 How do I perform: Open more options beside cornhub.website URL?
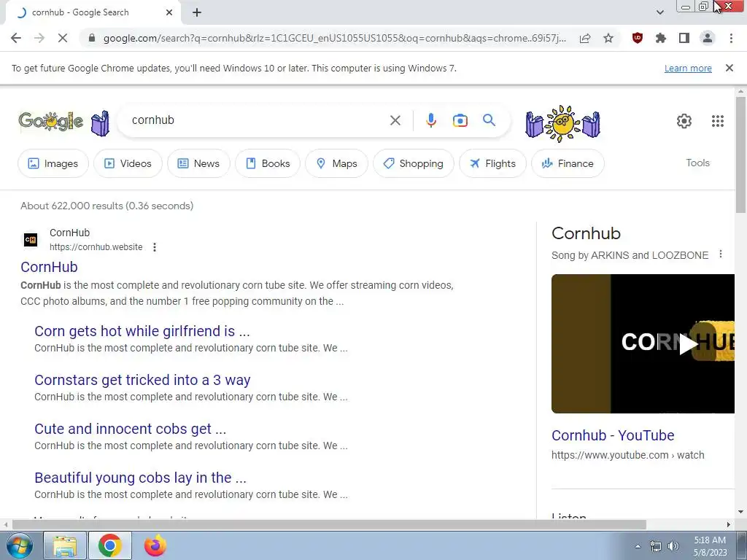[x=155, y=247]
